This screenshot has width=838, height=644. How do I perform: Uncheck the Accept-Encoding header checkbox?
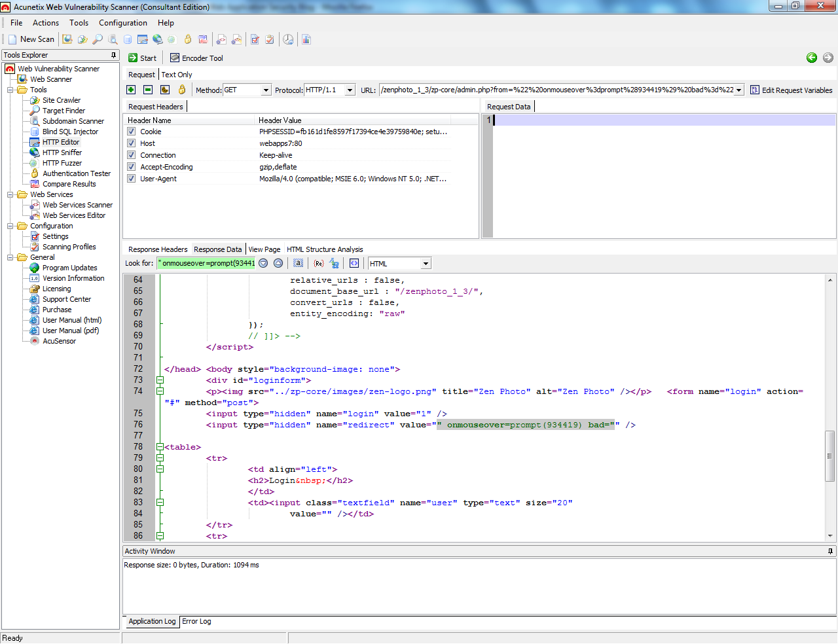pos(131,167)
